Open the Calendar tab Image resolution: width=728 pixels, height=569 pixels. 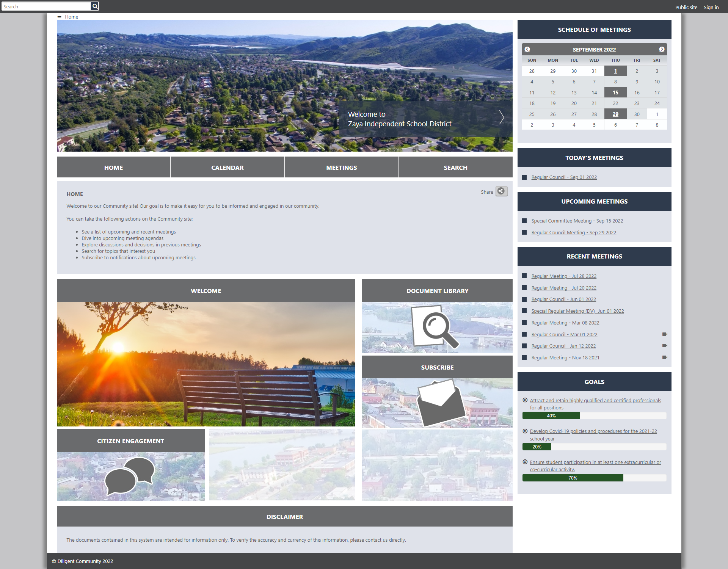[227, 168]
